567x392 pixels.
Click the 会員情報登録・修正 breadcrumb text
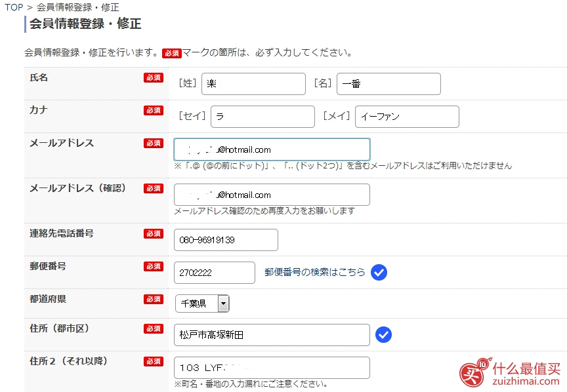point(77,7)
